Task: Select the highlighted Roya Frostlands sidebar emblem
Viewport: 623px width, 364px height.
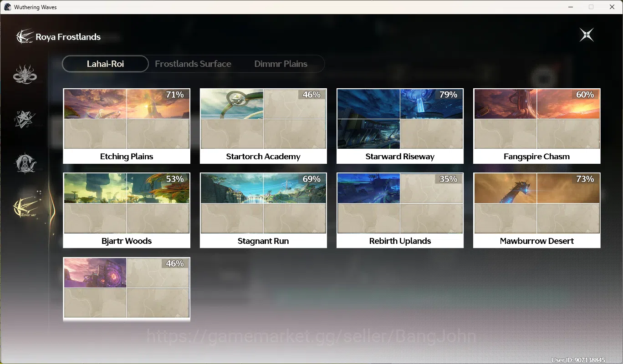Action: [x=26, y=207]
